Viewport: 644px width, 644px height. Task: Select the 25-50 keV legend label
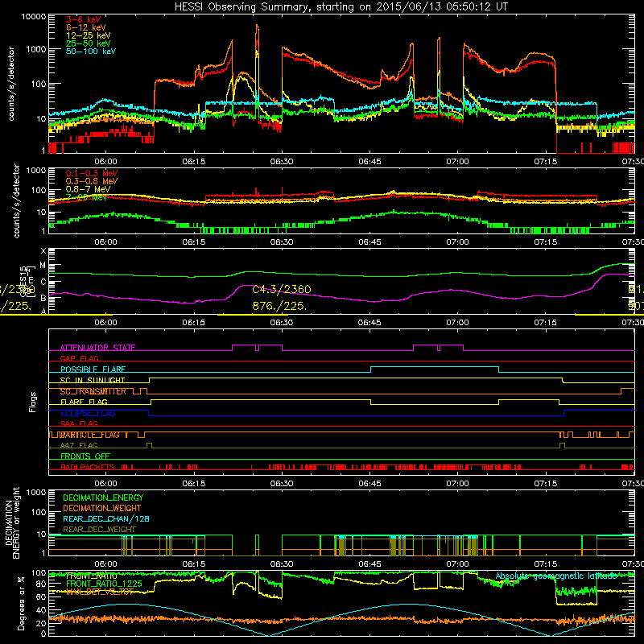point(88,43)
